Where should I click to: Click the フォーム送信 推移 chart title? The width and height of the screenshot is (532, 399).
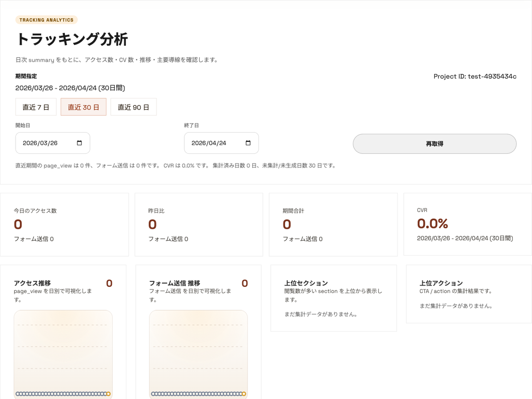tap(175, 283)
